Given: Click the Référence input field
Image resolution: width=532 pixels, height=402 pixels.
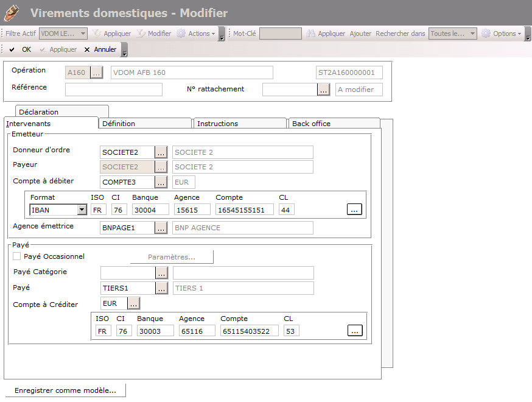Looking at the screenshot, I should [114, 90].
